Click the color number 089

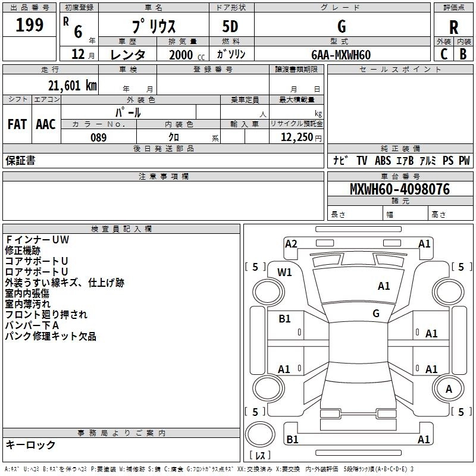point(98,137)
